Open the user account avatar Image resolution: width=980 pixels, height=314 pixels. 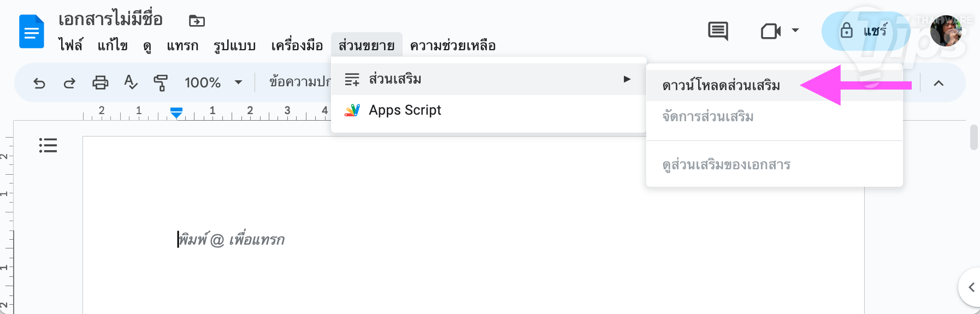946,31
